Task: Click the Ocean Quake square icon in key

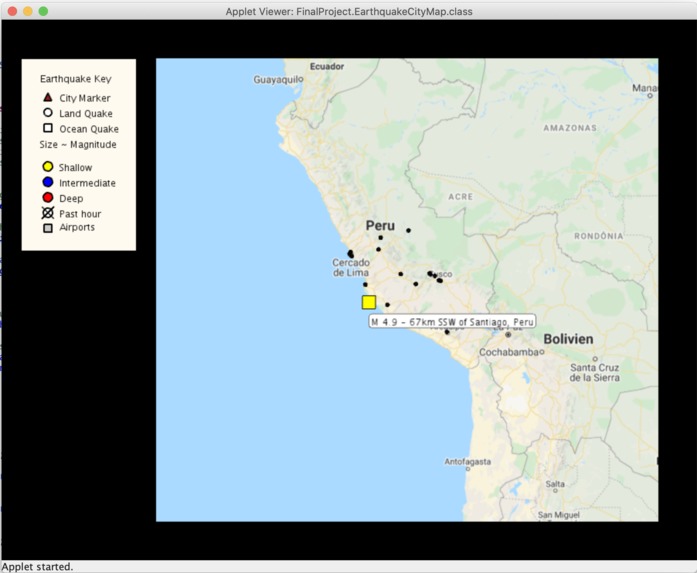Action: click(x=48, y=128)
